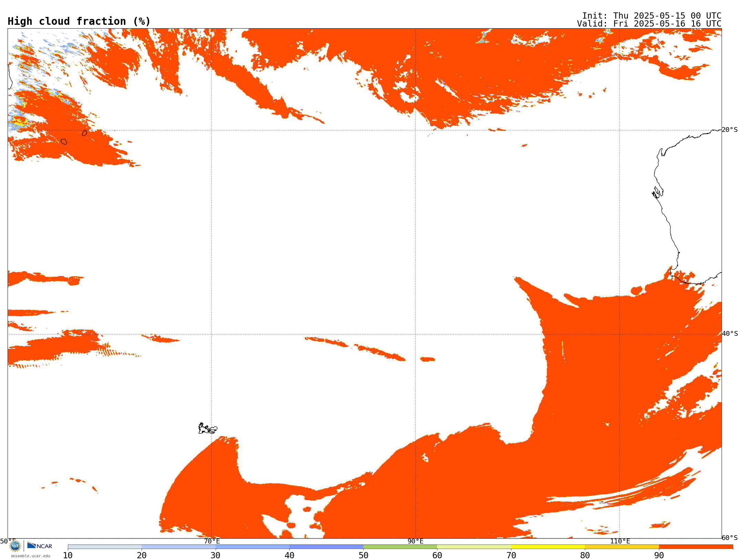
Task: Click the 20°S latitude label
Action: tap(730, 130)
